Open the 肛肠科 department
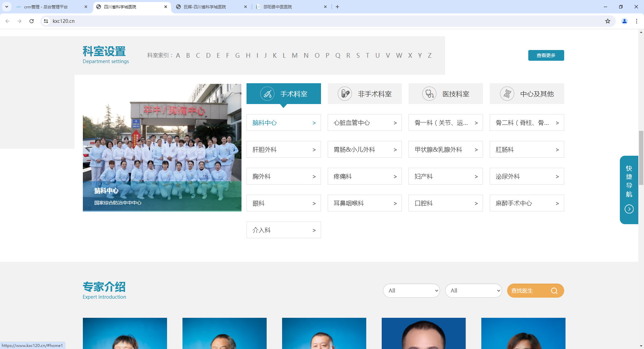 click(x=527, y=149)
